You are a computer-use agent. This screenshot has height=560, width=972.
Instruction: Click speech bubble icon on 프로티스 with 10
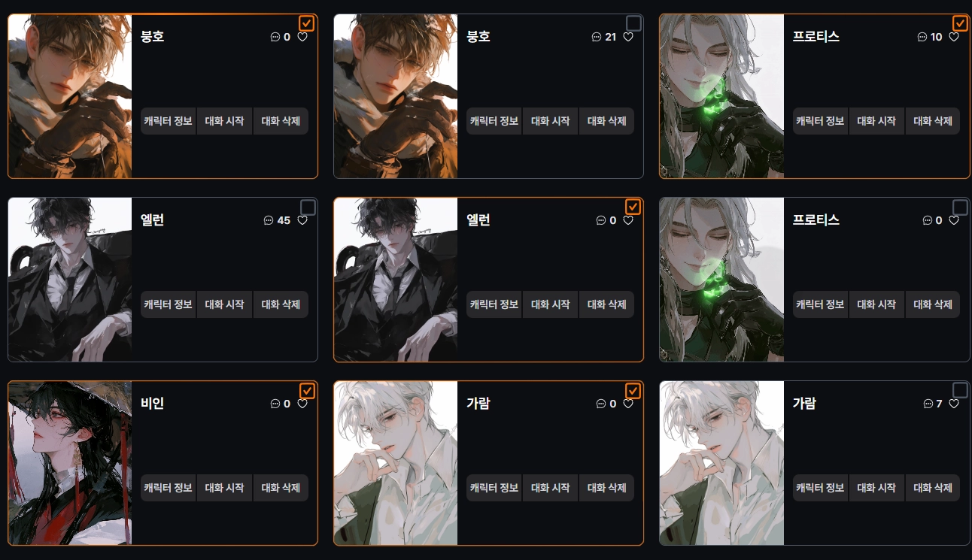tap(922, 37)
